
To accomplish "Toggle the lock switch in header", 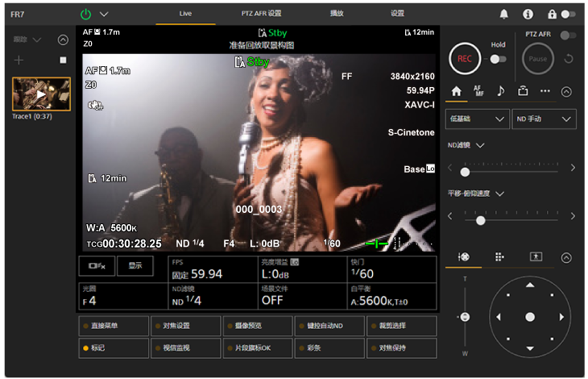I will point(568,14).
